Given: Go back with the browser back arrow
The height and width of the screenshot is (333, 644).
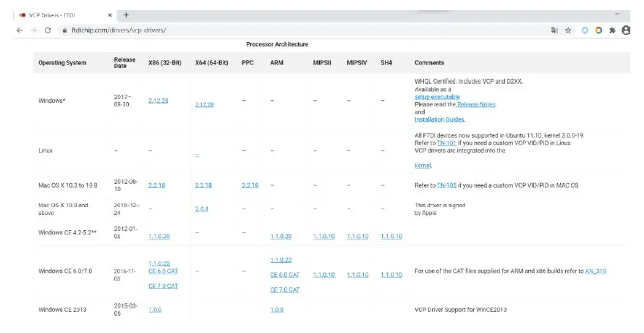Looking at the screenshot, I should [x=20, y=30].
